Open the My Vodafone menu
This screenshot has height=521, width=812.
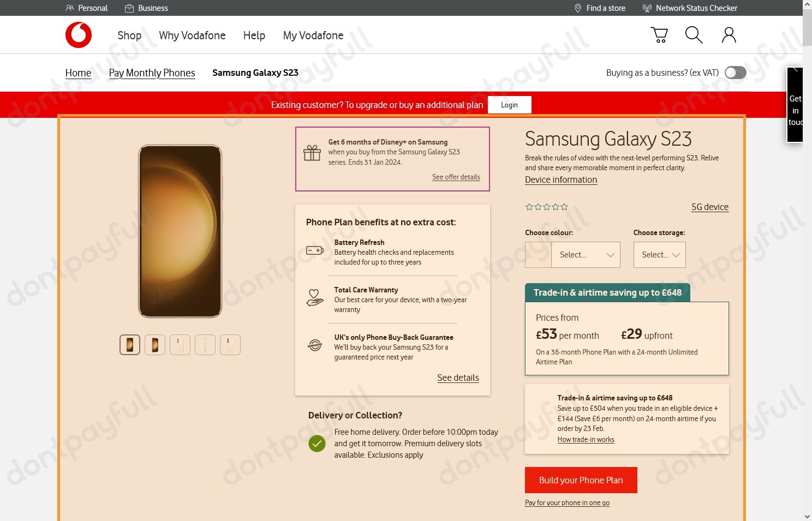click(x=313, y=35)
